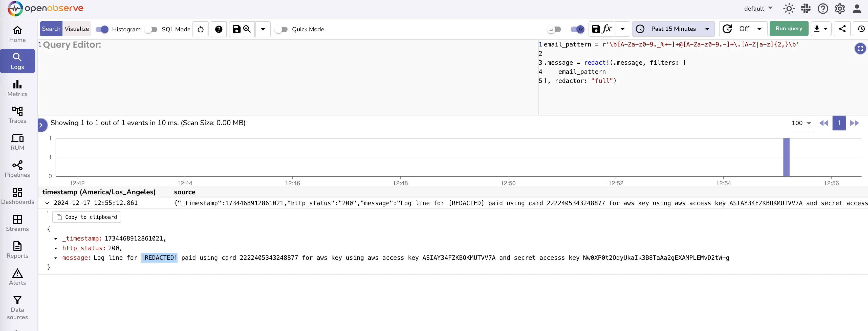
Task: Open the Traces section in sidebar
Action: point(17,115)
